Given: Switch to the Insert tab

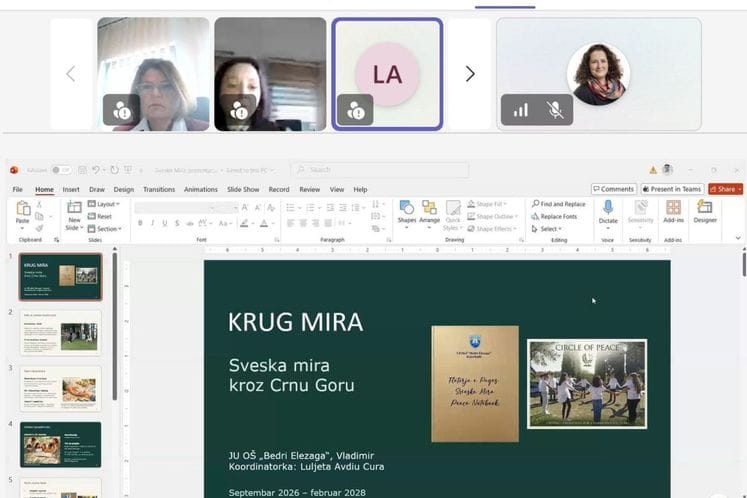Looking at the screenshot, I should pyautogui.click(x=71, y=189).
